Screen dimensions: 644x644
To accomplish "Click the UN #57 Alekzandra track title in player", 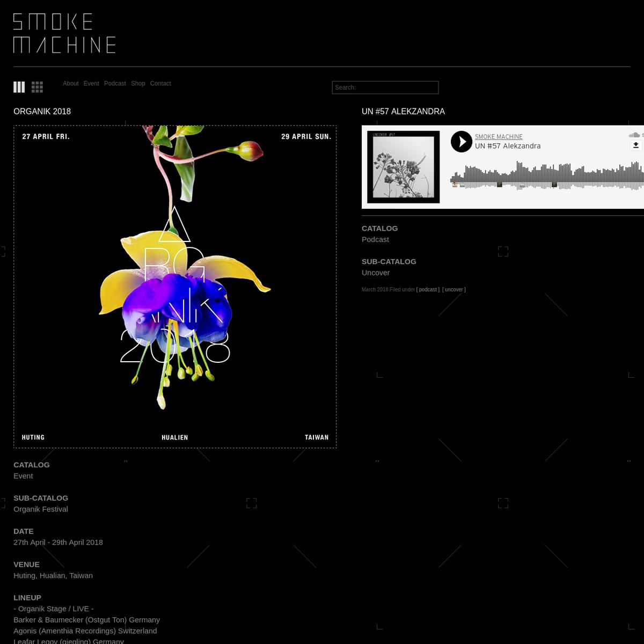I will pyautogui.click(x=508, y=146).
